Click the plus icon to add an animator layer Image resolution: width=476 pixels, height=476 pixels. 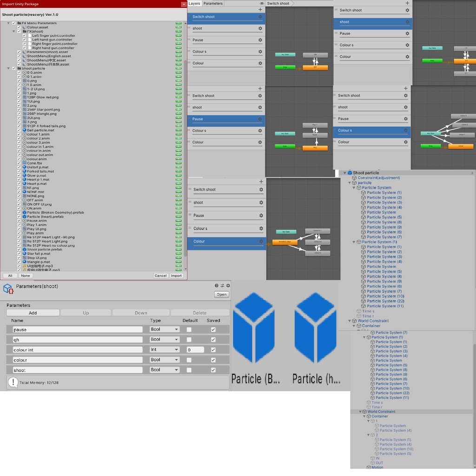261,9
